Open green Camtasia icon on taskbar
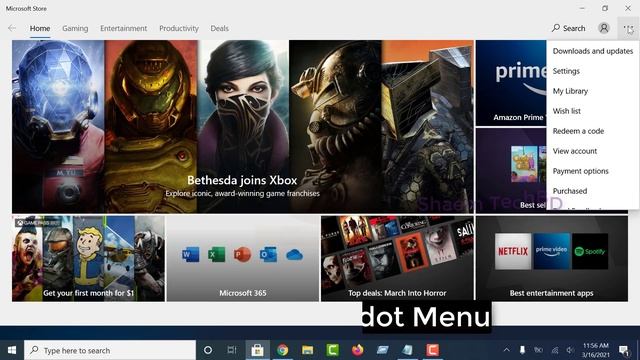 [x=333, y=350]
